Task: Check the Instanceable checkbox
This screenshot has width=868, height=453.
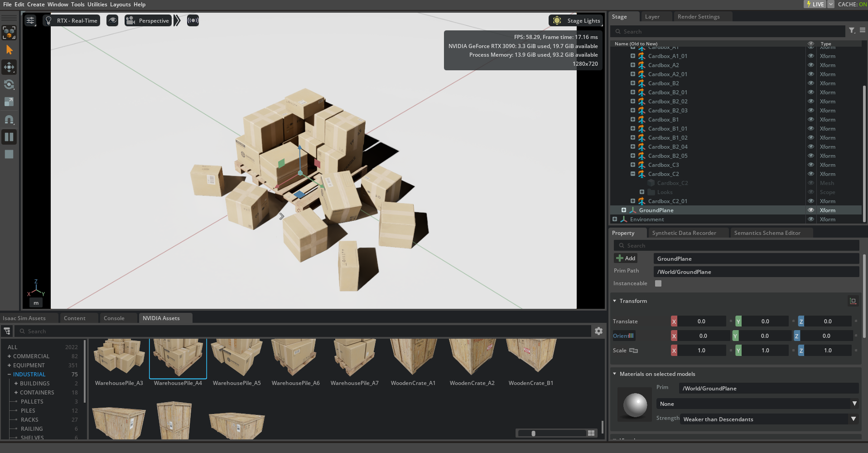Action: click(x=658, y=283)
